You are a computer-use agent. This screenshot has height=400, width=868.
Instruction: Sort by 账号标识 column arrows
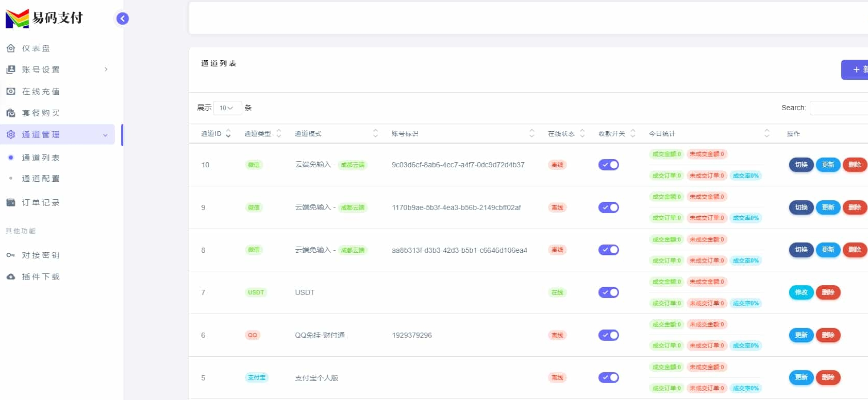point(531,133)
